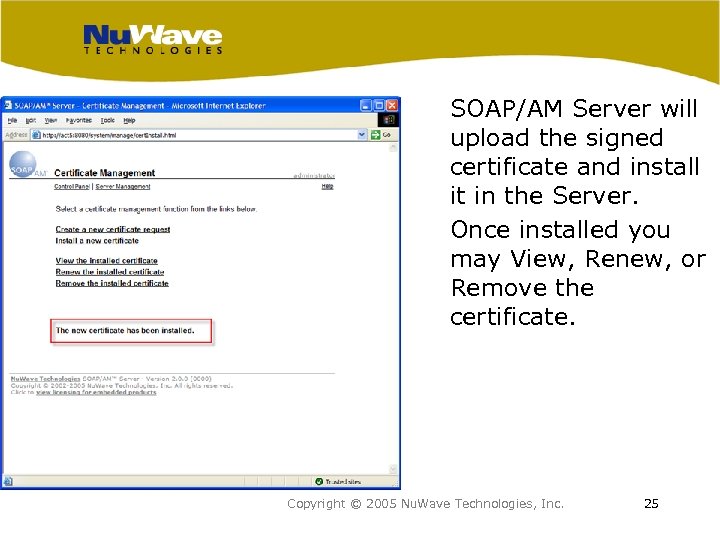
Task: Click the Go button arrow icon
Action: (x=376, y=135)
